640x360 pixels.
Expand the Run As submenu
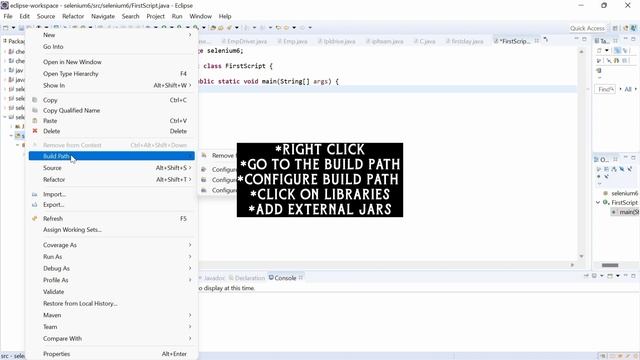pyautogui.click(x=111, y=257)
